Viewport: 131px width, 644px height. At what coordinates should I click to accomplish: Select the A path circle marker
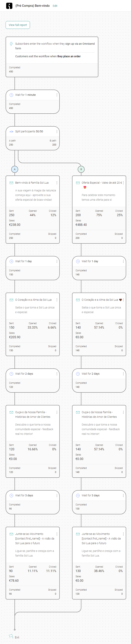click(15, 169)
